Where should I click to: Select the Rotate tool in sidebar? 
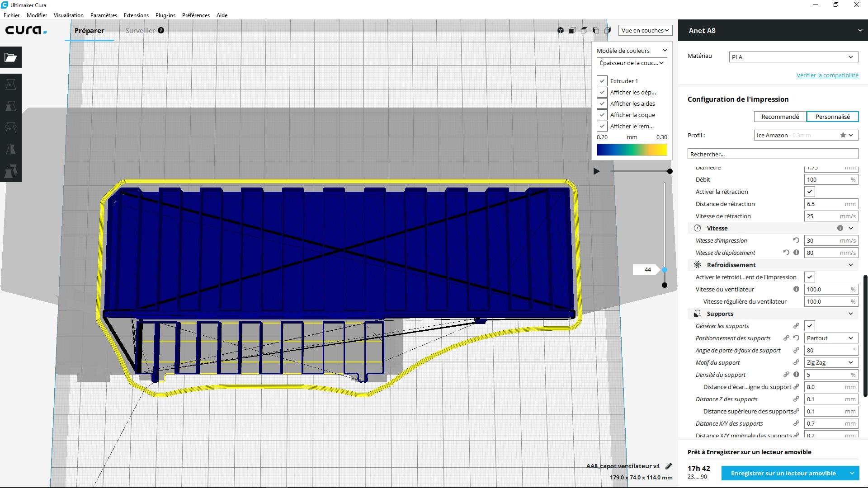(11, 128)
